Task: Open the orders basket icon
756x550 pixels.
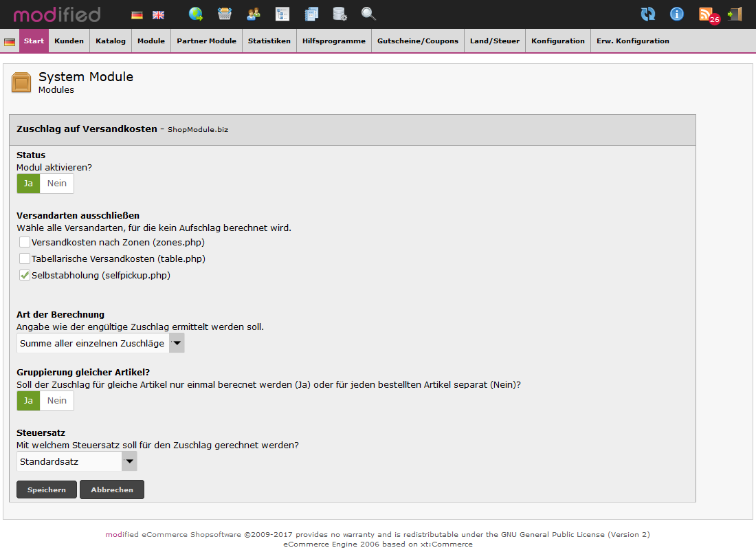Action: (225, 14)
